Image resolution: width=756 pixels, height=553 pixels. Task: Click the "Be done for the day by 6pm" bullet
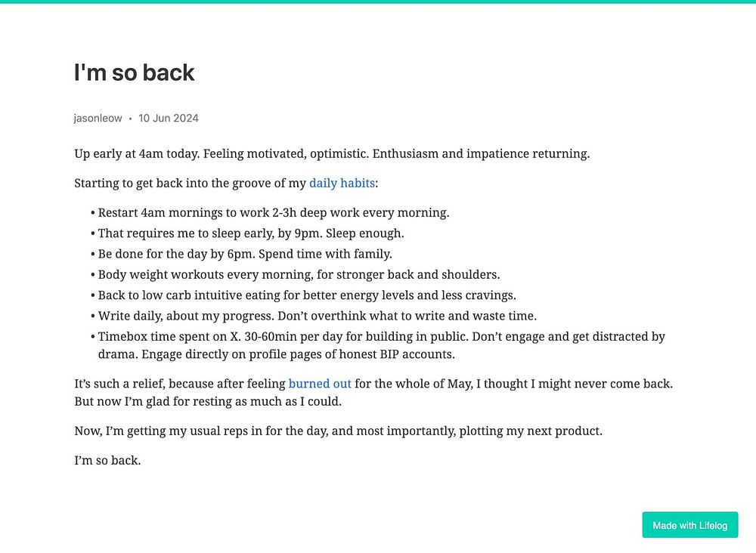point(245,254)
